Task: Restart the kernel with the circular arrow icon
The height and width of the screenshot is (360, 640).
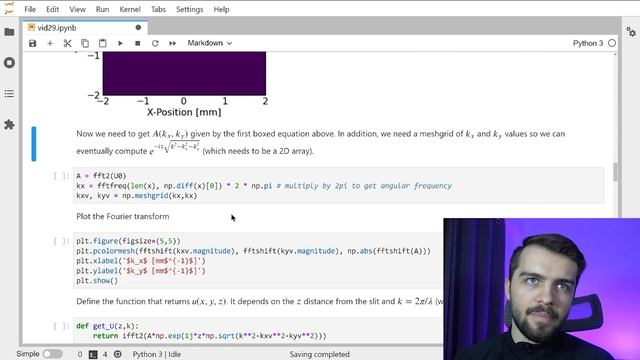Action: (155, 43)
